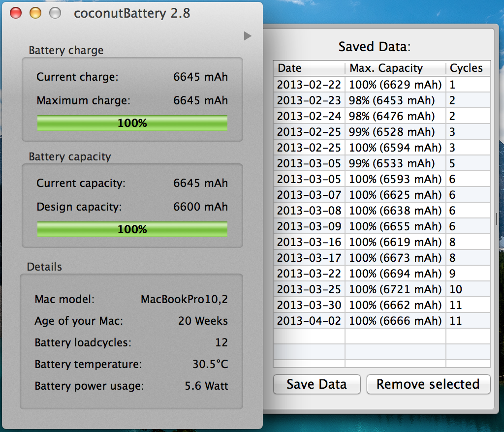The image size is (504, 432).
Task: Click the 20 Weeks age value
Action: point(203,321)
